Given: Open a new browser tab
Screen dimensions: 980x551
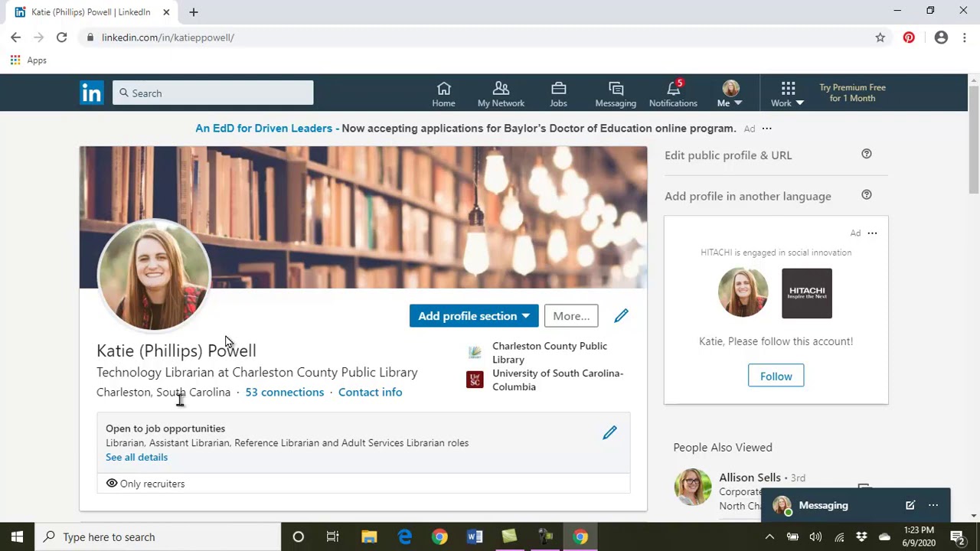Looking at the screenshot, I should click(194, 12).
